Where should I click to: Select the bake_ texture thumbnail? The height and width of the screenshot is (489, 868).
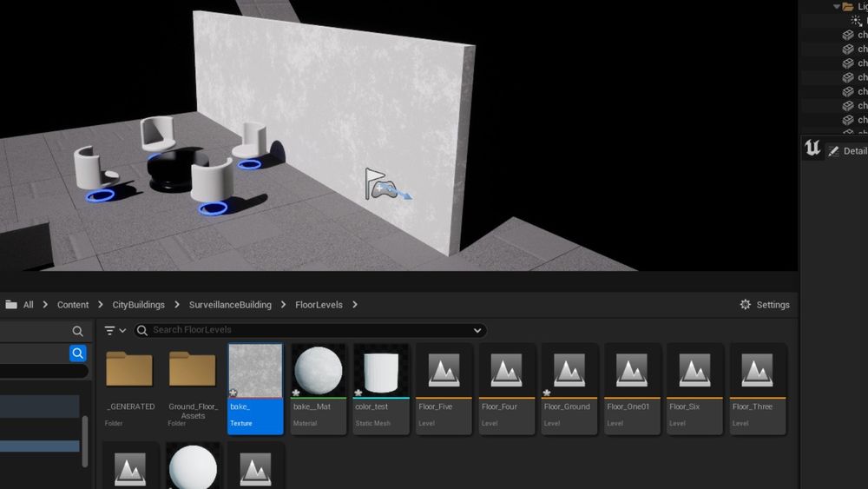coord(255,371)
